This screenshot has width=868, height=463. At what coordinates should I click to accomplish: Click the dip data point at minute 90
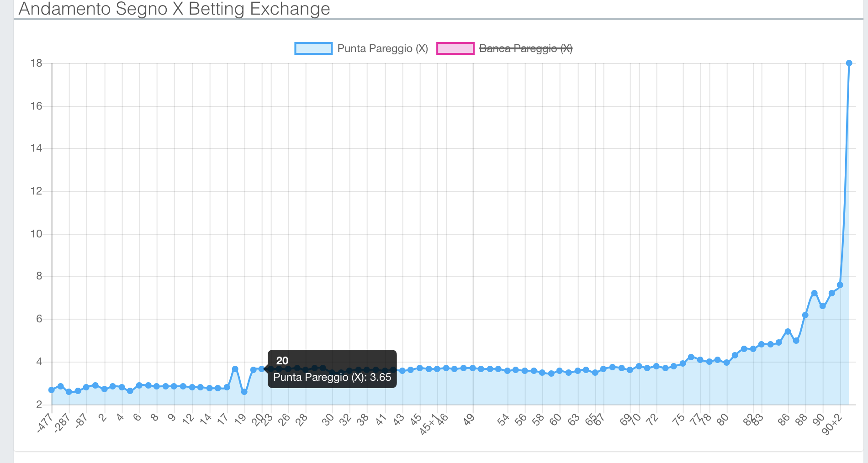point(823,306)
